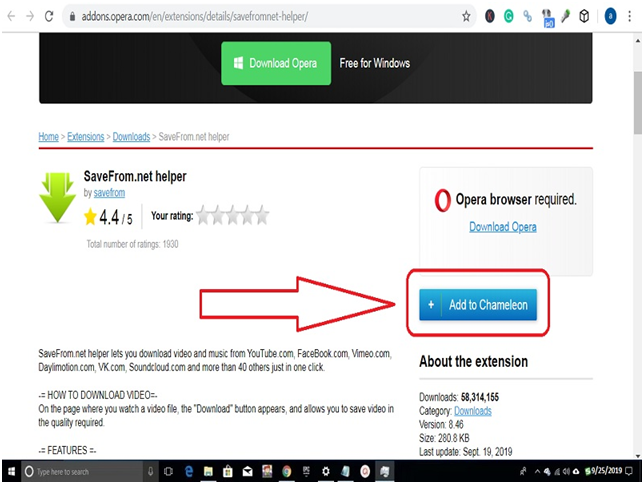Open the Downloads breadcrumb link
The image size is (644, 484).
pyautogui.click(x=131, y=136)
